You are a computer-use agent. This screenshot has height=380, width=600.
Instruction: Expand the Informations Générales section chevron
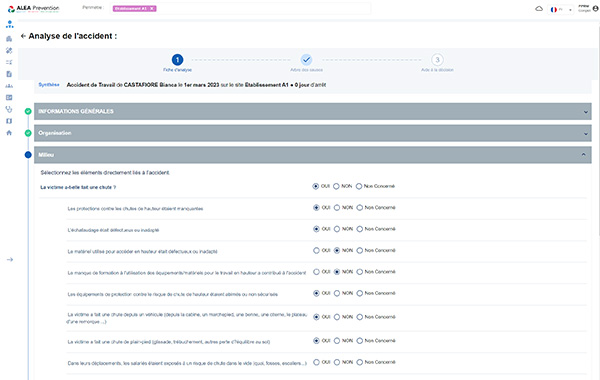point(585,112)
